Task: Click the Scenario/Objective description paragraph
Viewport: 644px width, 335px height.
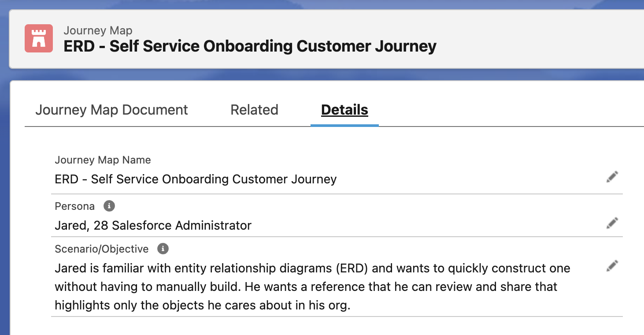Action: pyautogui.click(x=312, y=287)
